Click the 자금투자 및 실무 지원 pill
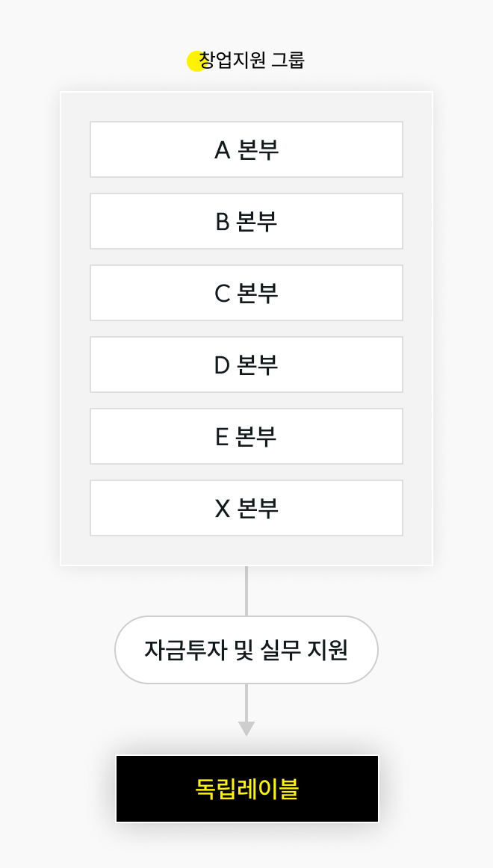 [246, 650]
